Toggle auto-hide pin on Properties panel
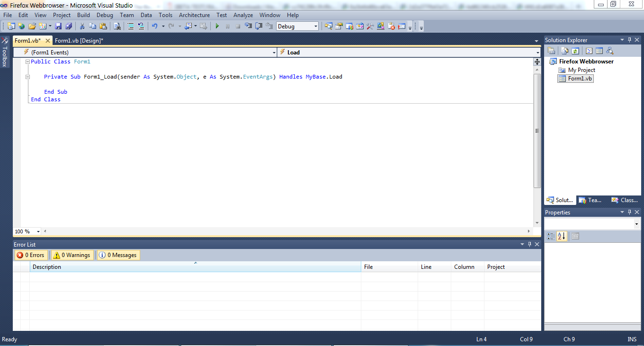This screenshot has height=346, width=644. pyautogui.click(x=629, y=213)
